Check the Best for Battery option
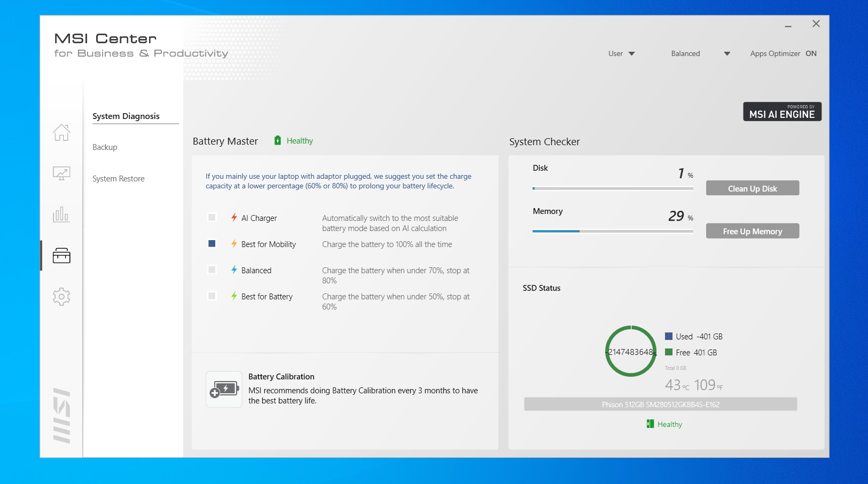This screenshot has width=868, height=484. [x=212, y=296]
